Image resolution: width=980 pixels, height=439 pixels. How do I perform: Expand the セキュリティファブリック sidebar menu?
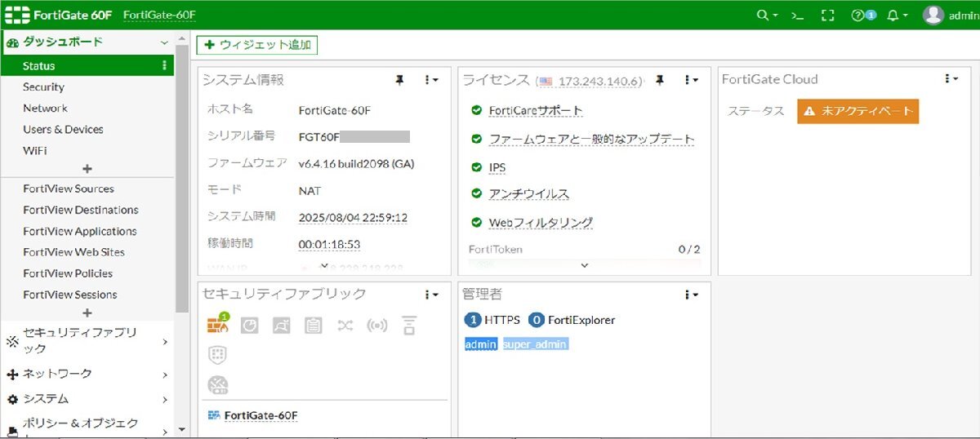(x=164, y=342)
